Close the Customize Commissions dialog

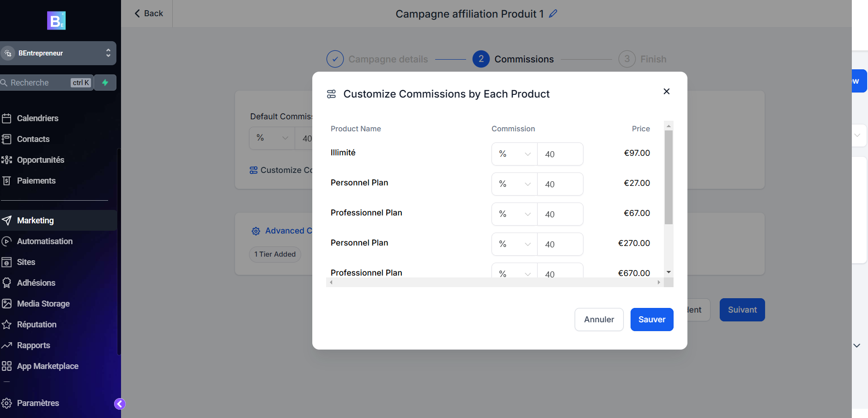click(667, 92)
